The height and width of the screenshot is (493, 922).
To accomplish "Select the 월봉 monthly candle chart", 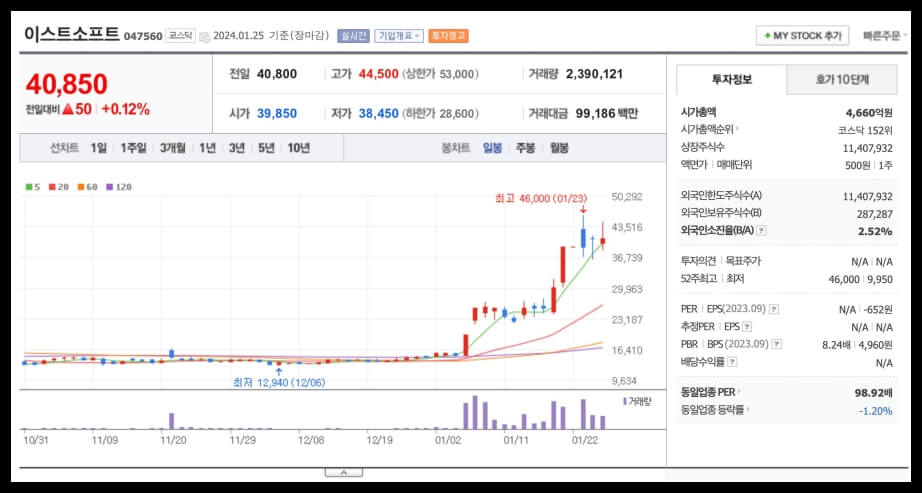I will click(x=559, y=148).
